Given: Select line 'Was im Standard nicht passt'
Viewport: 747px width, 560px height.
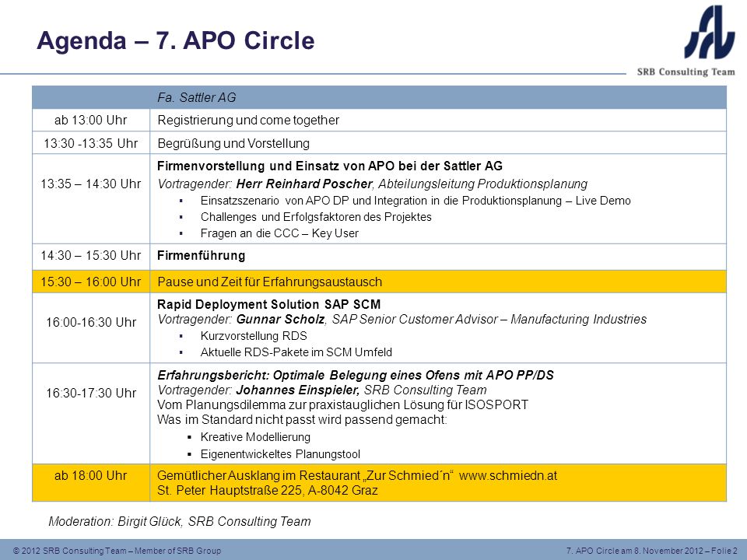Looking at the screenshot, I should coord(302,419).
